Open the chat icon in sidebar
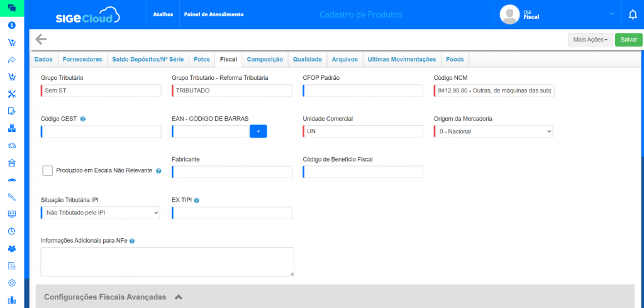 point(11,8)
